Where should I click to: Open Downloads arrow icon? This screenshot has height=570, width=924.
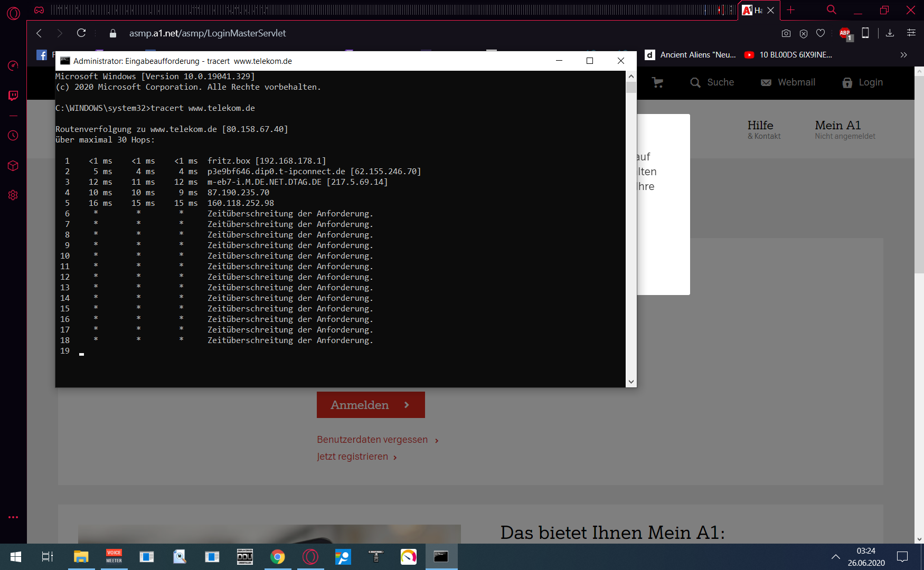890,33
